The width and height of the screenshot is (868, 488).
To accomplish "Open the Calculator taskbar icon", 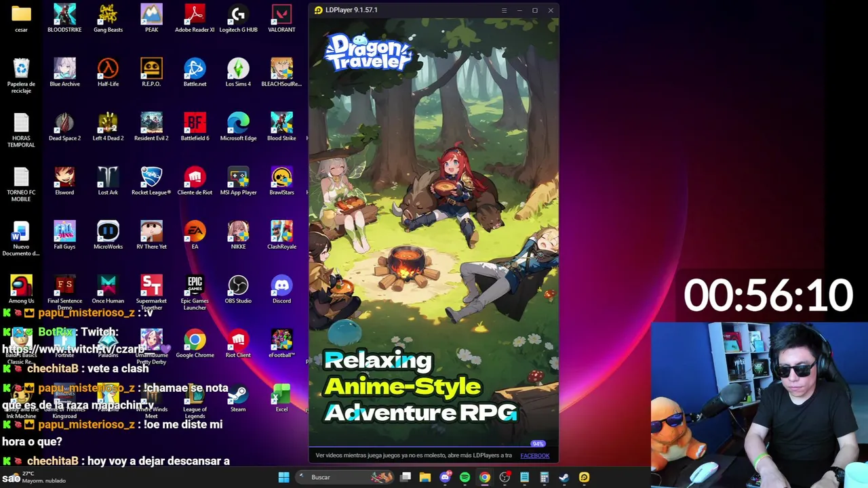I will (544, 477).
